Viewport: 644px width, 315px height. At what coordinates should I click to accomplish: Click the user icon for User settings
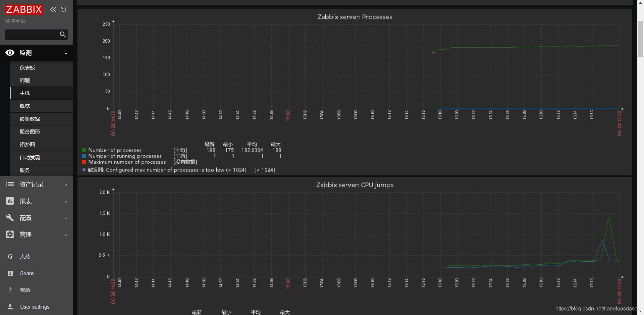[x=10, y=307]
